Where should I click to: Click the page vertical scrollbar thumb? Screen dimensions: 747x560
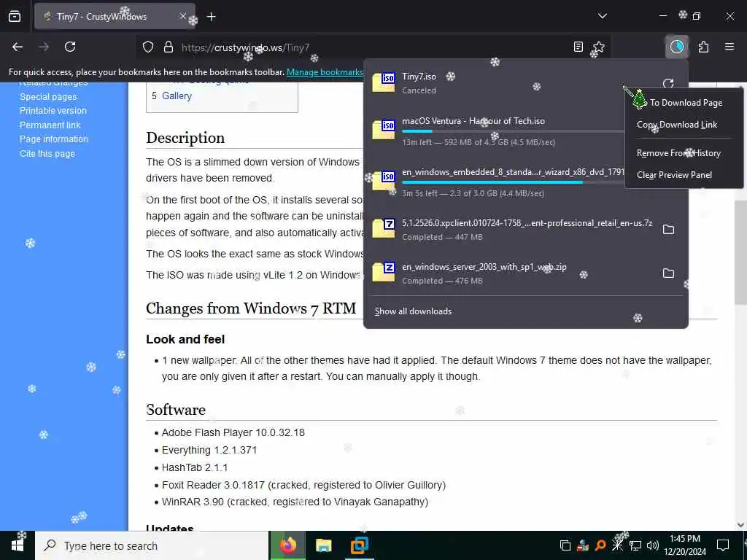coord(740,252)
